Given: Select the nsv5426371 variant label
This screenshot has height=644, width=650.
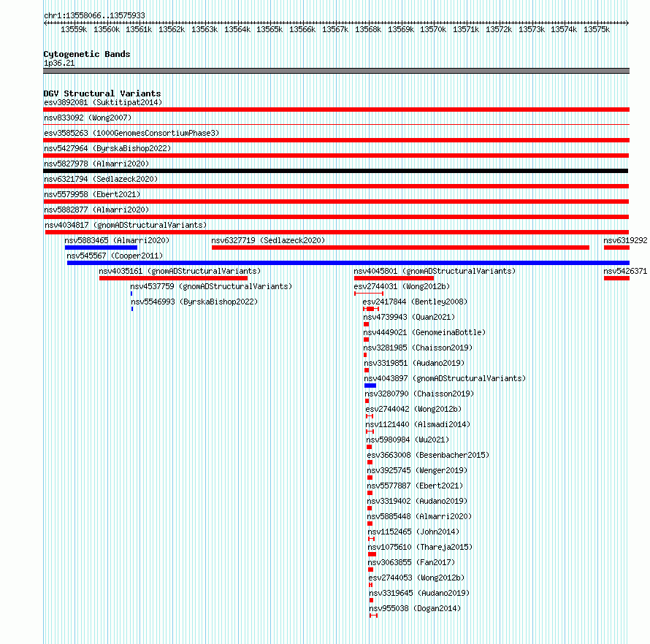Looking at the screenshot, I should pos(625,271).
